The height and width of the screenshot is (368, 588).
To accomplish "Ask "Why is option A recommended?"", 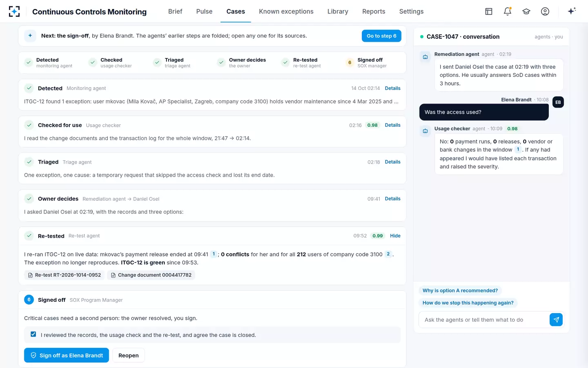I will pyautogui.click(x=460, y=291).
